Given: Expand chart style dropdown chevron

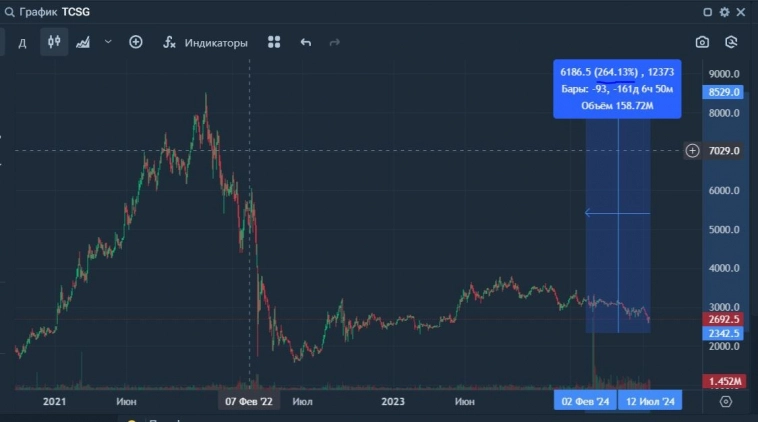Looking at the screenshot, I should point(108,42).
